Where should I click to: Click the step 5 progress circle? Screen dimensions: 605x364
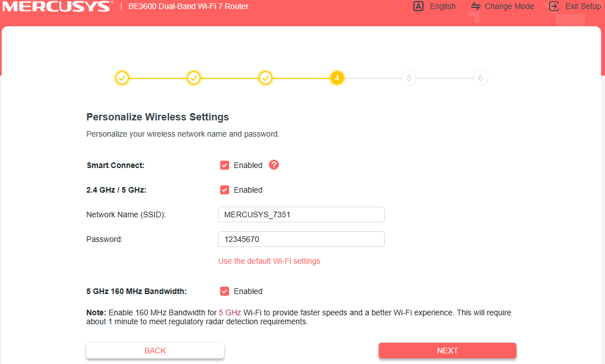(408, 78)
